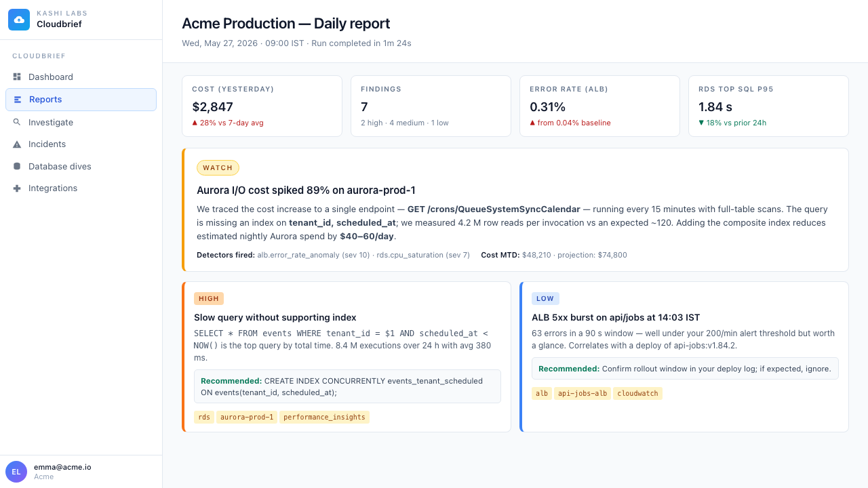Click the performance_insights tag

tap(324, 417)
